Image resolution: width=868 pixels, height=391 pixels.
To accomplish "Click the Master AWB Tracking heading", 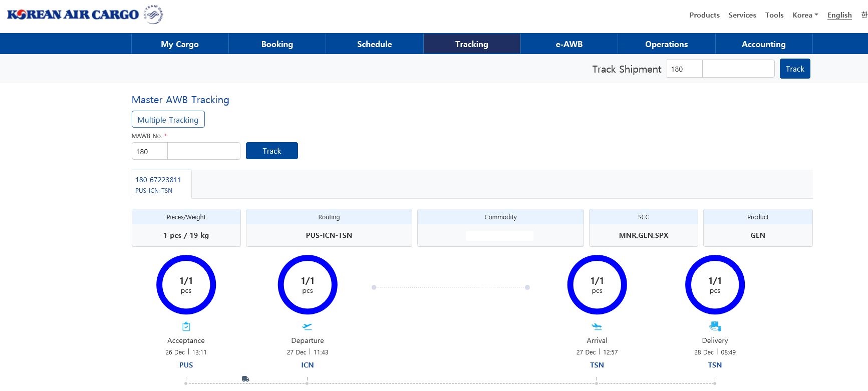I will click(180, 100).
